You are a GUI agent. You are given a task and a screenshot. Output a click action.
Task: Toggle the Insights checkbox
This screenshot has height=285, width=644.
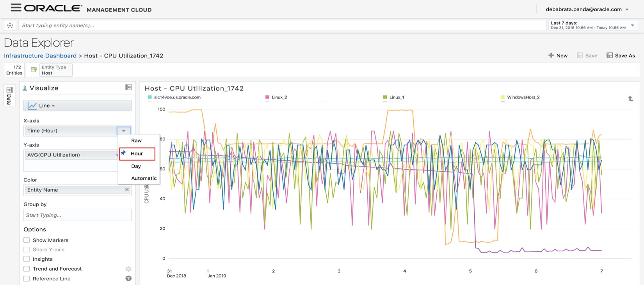(x=27, y=259)
